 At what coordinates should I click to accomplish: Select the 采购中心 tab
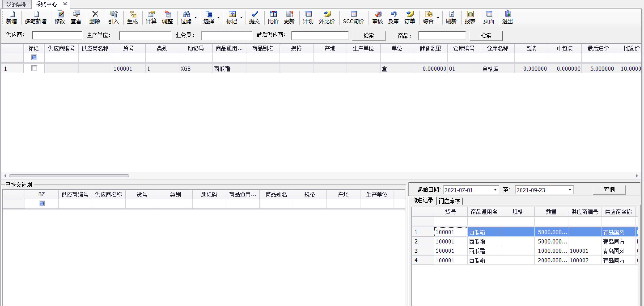tap(46, 4)
